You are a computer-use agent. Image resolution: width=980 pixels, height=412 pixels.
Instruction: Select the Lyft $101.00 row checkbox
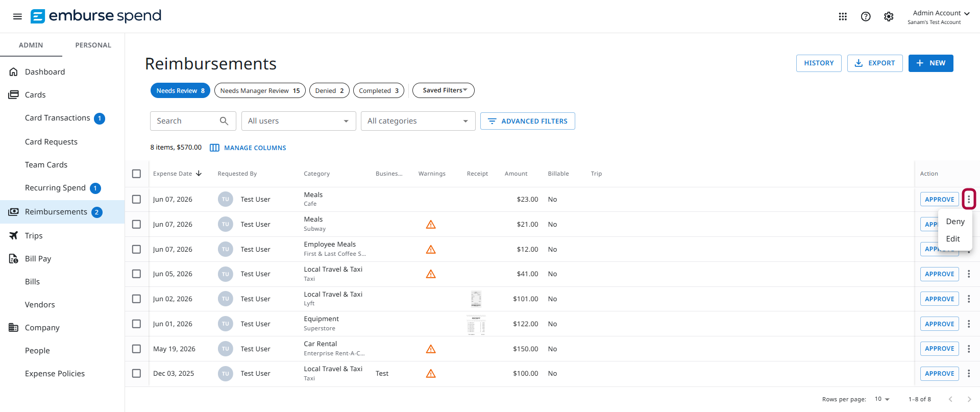136,299
